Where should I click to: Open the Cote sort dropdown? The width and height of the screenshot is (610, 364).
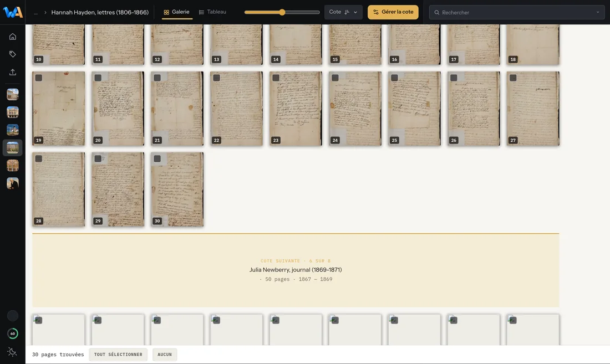point(343,12)
